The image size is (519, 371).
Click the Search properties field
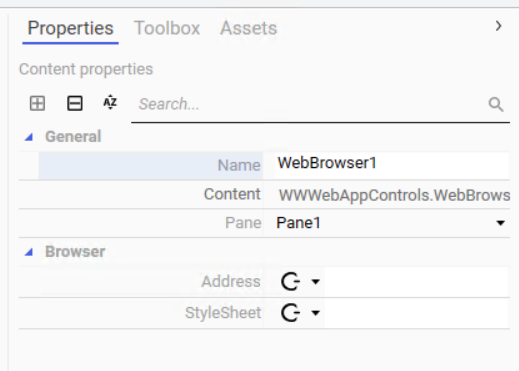(x=310, y=104)
